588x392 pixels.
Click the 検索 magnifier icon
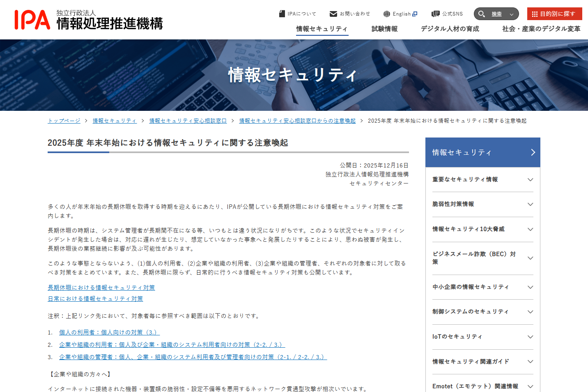(x=482, y=14)
